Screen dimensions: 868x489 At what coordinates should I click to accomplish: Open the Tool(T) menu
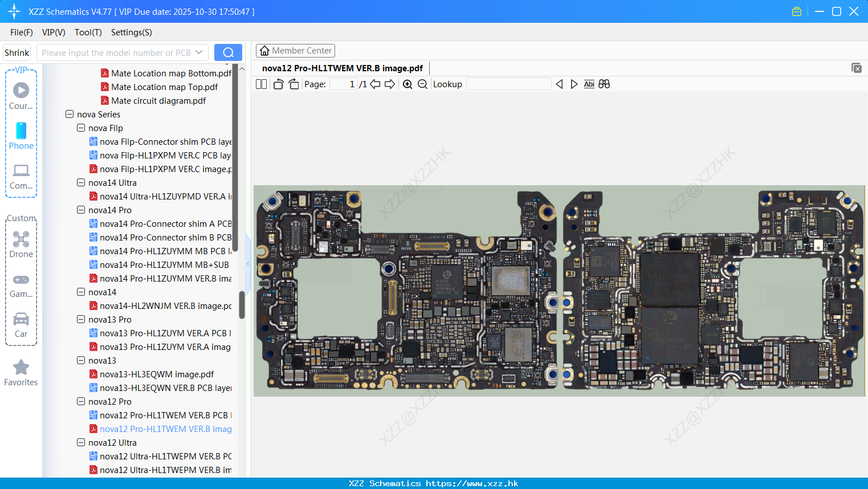point(88,32)
